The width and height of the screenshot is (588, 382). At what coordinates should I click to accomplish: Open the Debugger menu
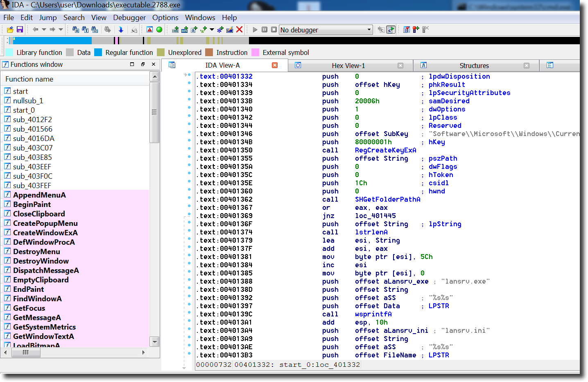[x=129, y=18]
